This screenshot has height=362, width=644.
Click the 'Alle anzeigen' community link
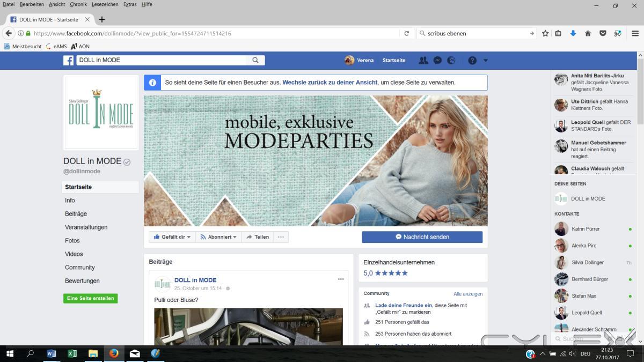coord(468,294)
